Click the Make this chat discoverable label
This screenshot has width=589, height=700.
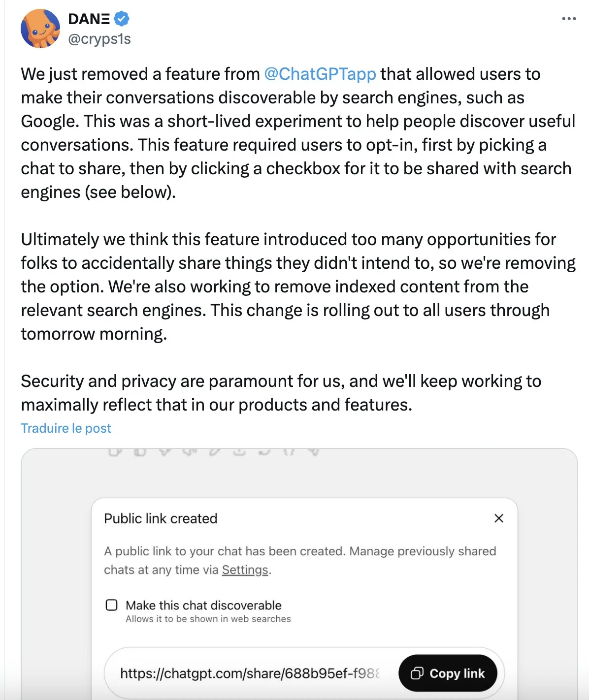pyautogui.click(x=203, y=605)
